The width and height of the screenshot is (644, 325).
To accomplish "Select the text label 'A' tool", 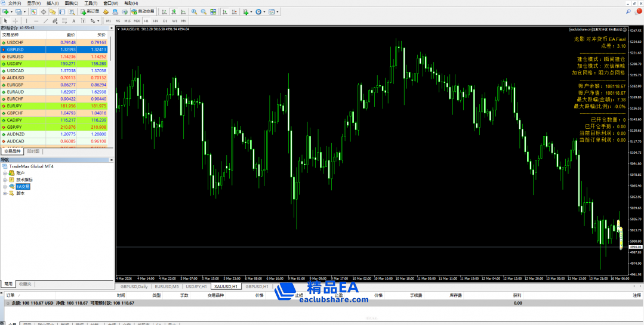I will click(74, 21).
